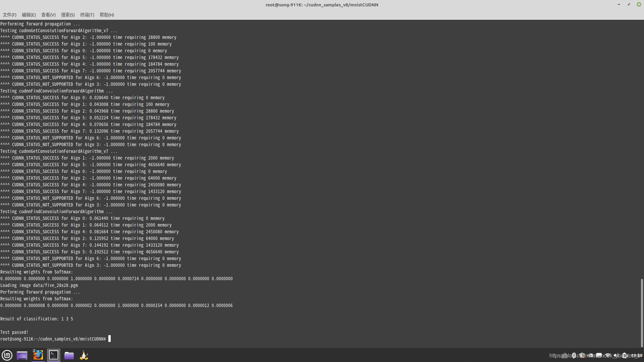Viewport: 644px width, 362px height.
Task: Click the NVIDIA tray icon
Action: (591, 355)
